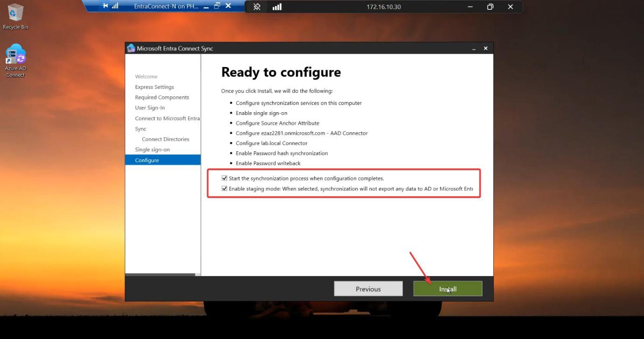This screenshot has height=339, width=644.
Task: Click the signal strength icon on the 172.16.10.30 bar
Action: [x=277, y=7]
